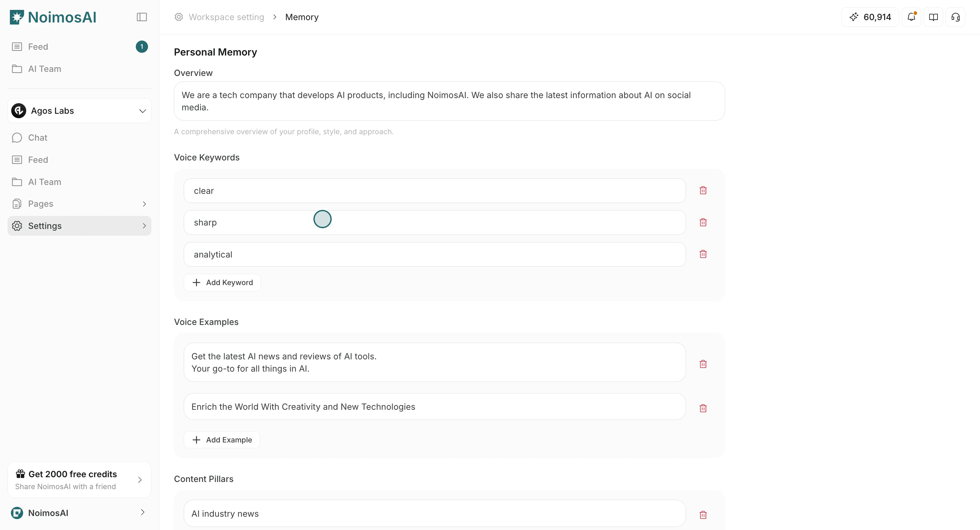Open Workspace setting from the breadcrumb
This screenshot has width=980, height=530.
tap(226, 17)
